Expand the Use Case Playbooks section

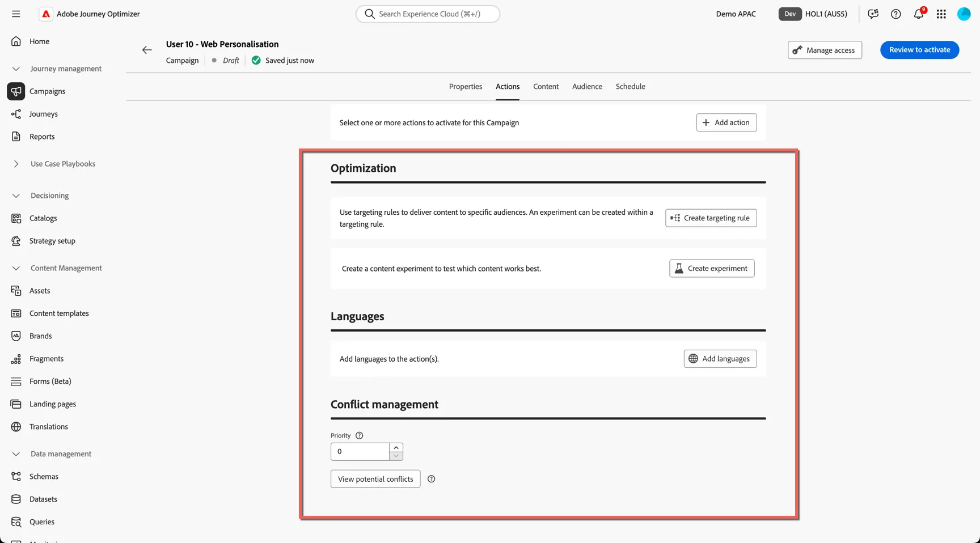point(16,164)
